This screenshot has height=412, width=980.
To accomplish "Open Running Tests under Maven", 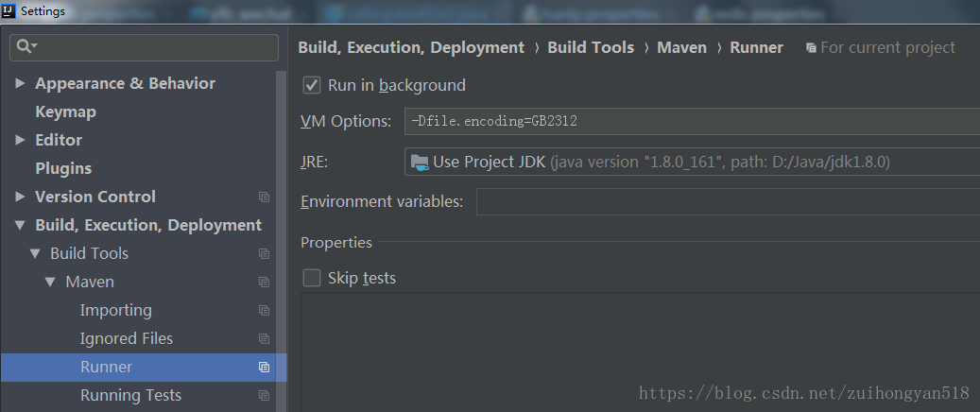I will pos(130,395).
